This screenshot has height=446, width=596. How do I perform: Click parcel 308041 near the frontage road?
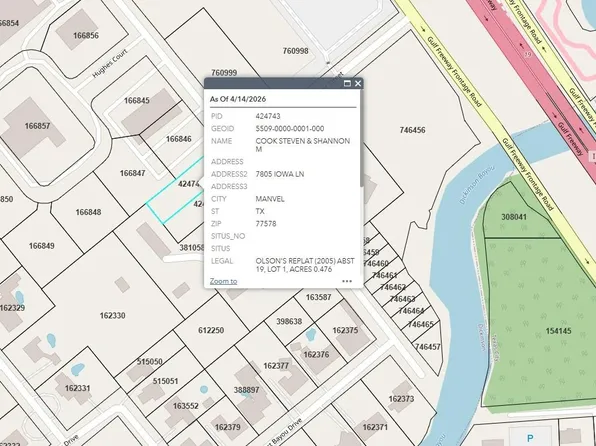pyautogui.click(x=514, y=217)
